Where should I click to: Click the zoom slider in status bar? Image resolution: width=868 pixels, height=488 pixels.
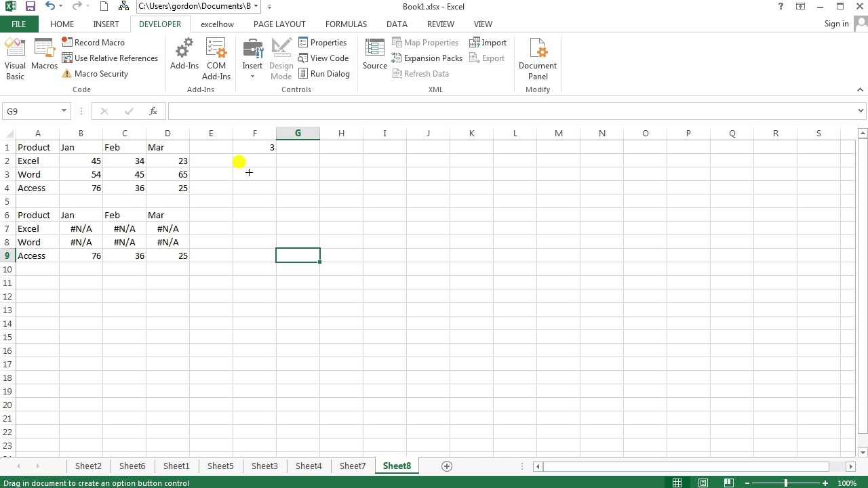(x=785, y=483)
